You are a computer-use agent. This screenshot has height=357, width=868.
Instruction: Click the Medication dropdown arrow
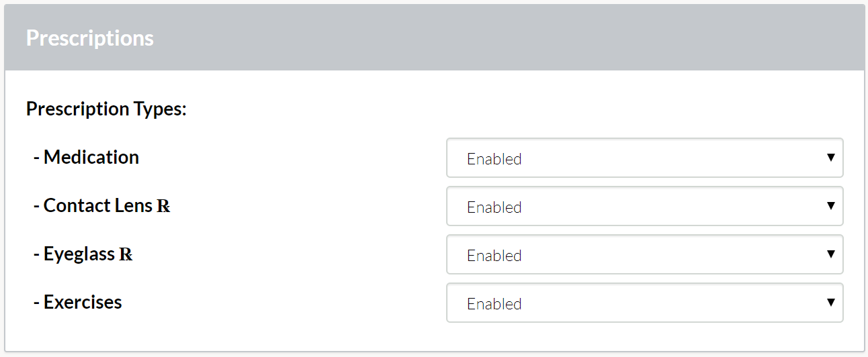(831, 158)
